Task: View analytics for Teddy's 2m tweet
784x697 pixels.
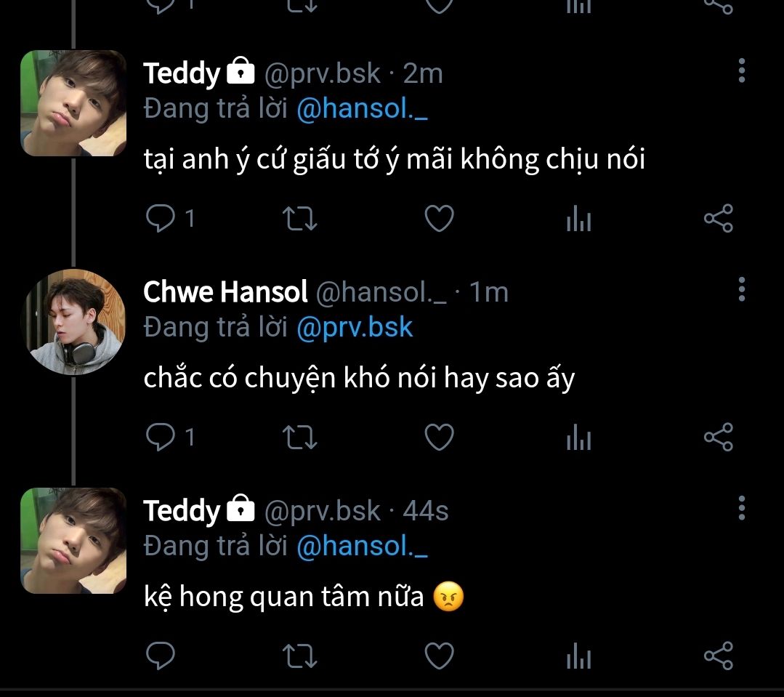Action: 578,218
